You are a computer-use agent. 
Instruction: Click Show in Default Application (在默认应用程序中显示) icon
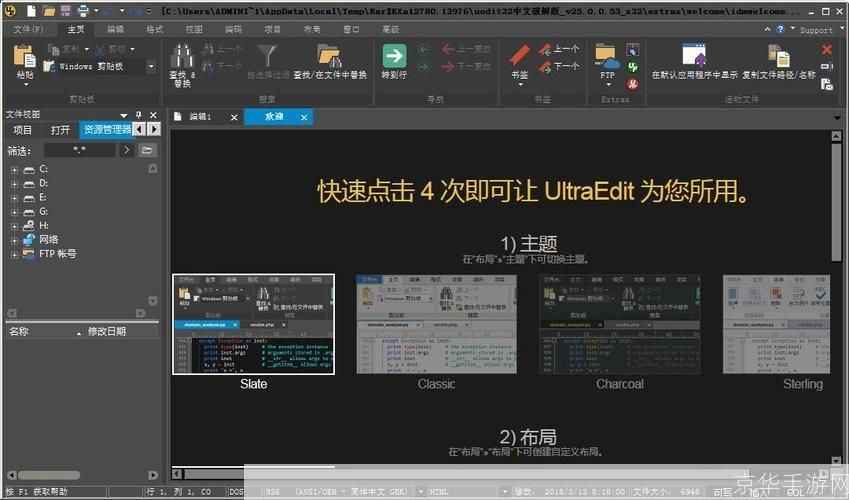694,55
